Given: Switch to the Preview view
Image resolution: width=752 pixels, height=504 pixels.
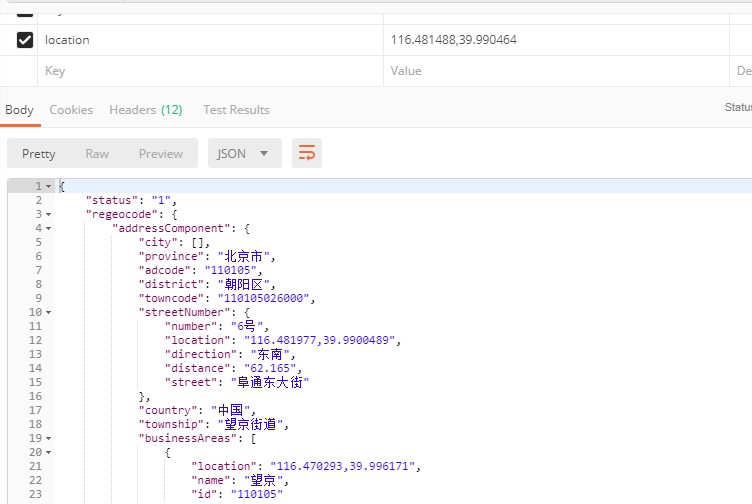Looking at the screenshot, I should pos(161,153).
